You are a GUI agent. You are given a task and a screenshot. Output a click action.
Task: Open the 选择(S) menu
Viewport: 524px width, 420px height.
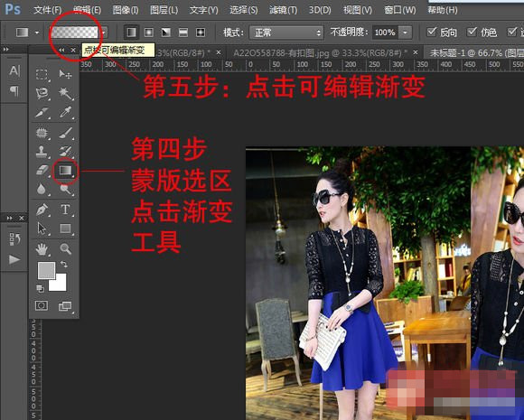point(244,10)
